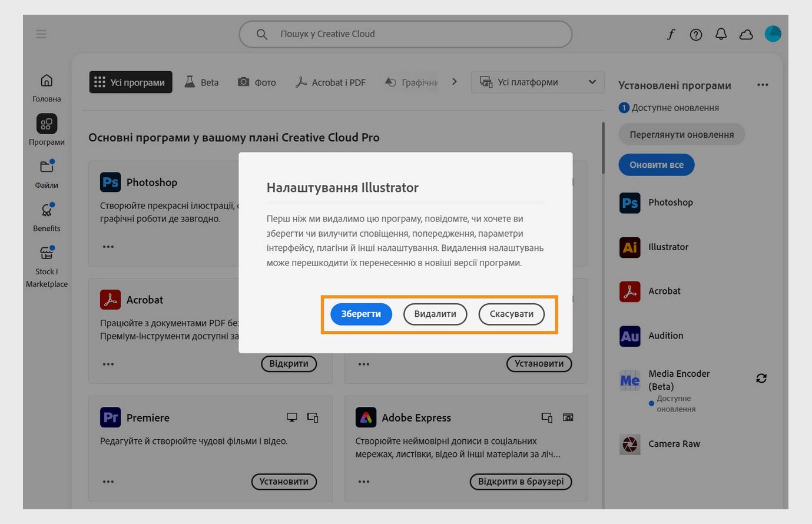Viewport: 812px width, 524px height.
Task: Expand more category tabs with the chevron
Action: [x=454, y=82]
